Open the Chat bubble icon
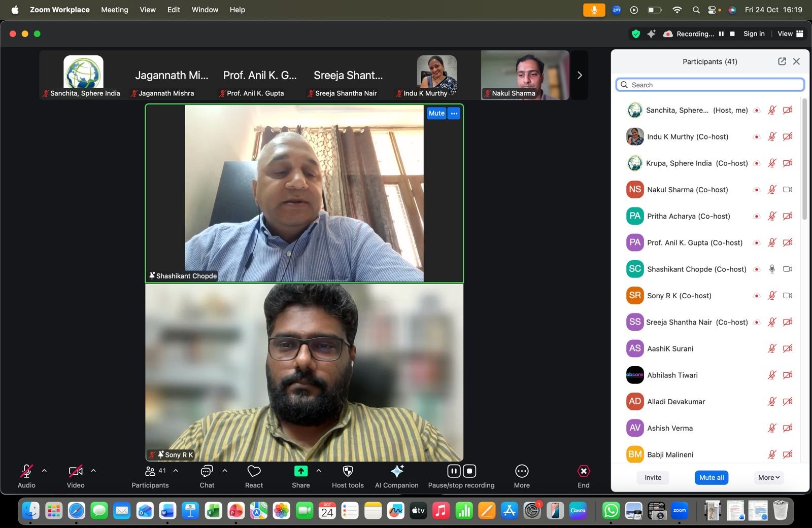The width and height of the screenshot is (812, 528). click(x=207, y=471)
